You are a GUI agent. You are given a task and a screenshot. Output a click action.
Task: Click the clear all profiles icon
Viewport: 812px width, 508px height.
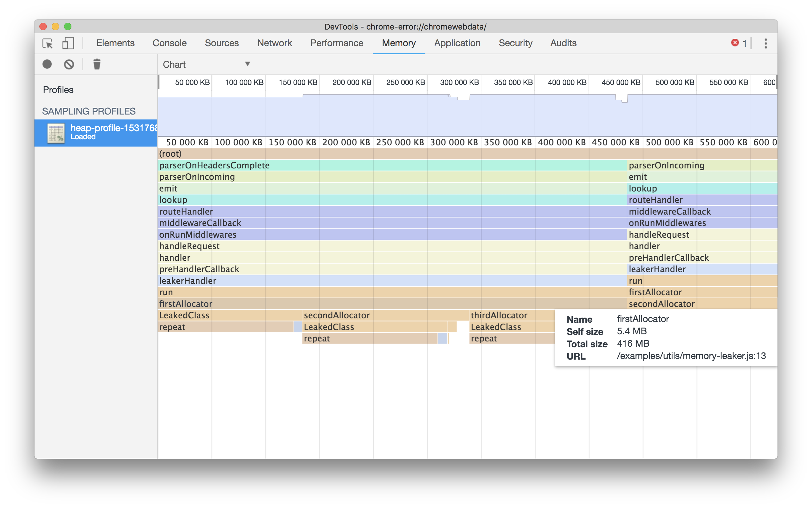[69, 64]
